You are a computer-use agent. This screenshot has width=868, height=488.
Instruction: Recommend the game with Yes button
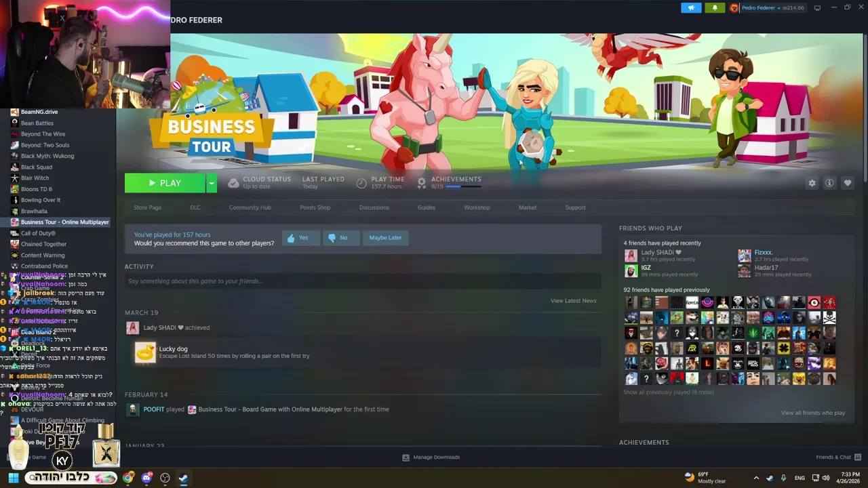click(x=300, y=238)
